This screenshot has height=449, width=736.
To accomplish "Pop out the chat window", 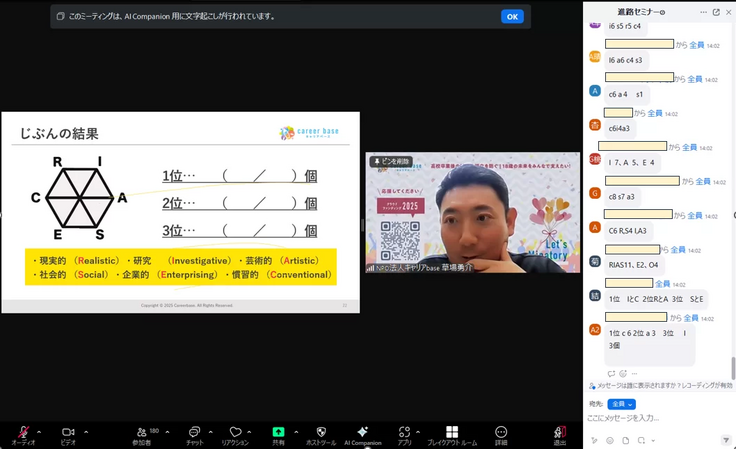I will 716,12.
